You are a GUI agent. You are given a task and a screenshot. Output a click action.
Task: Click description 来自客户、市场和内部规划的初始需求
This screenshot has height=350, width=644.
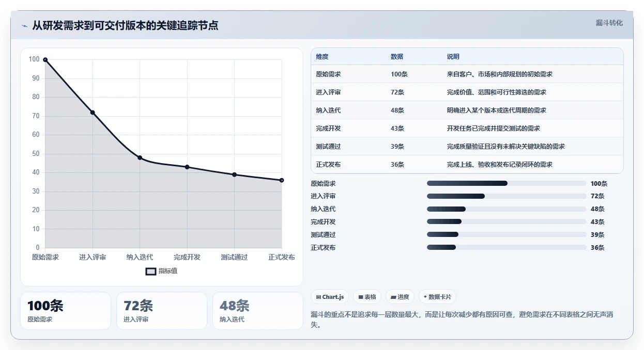click(500, 74)
